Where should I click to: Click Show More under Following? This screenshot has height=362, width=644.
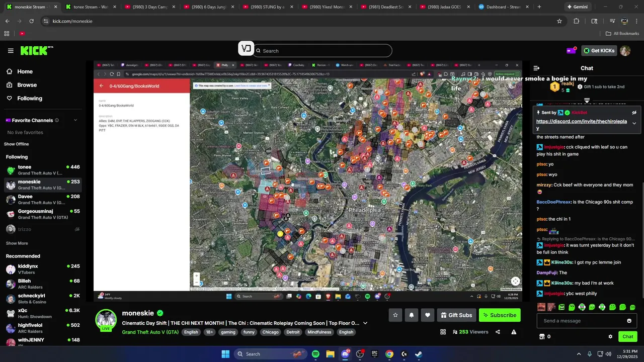point(17,243)
